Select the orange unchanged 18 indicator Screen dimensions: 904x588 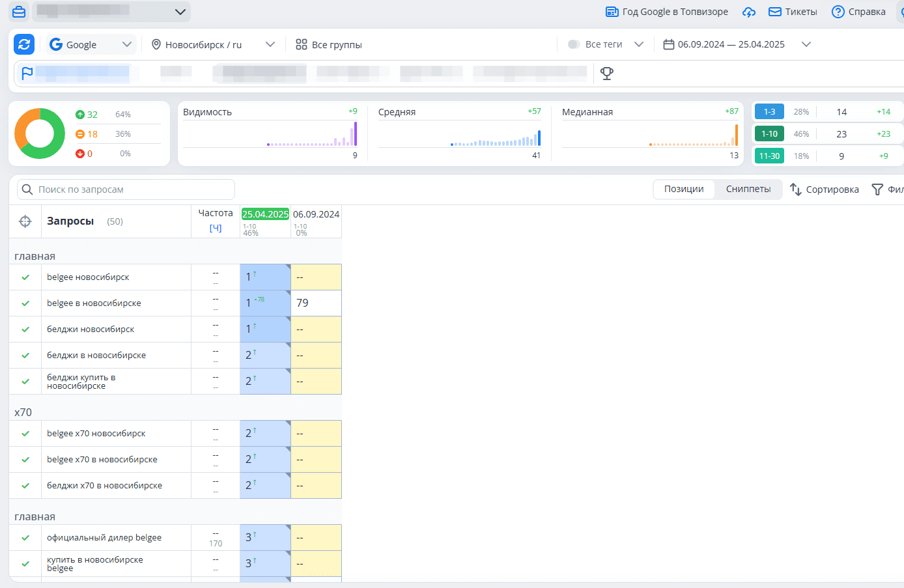[x=87, y=134]
